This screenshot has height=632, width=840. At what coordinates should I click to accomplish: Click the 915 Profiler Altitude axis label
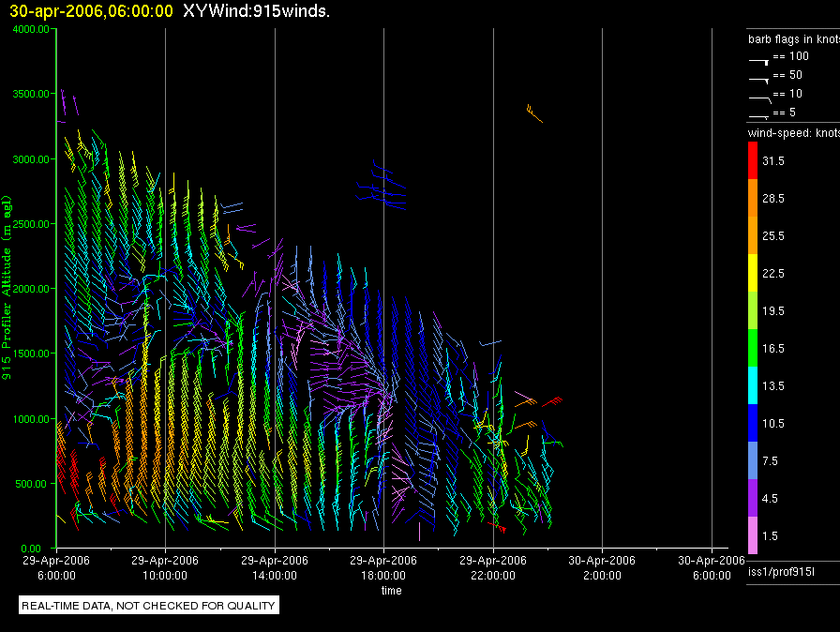7,285
